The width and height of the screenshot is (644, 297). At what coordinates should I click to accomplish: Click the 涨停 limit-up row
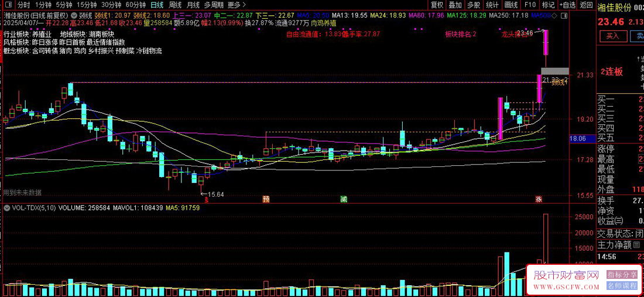coord(620,149)
